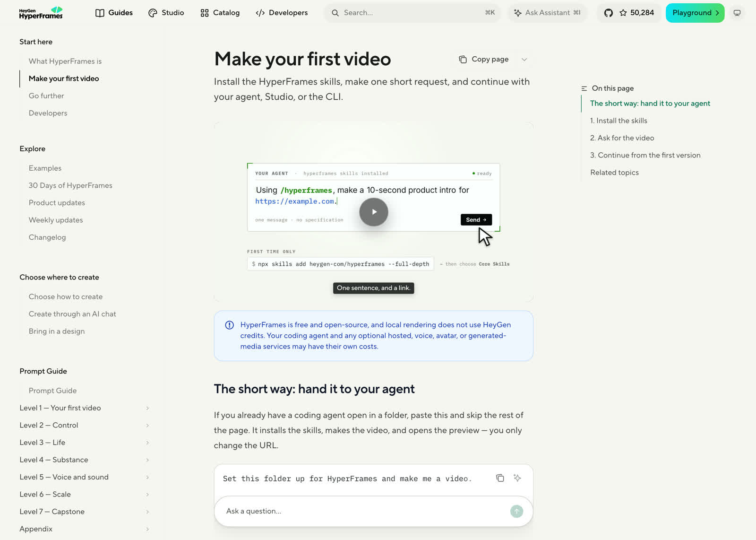756x540 pixels.
Task: Click the Ask a question input
Action: click(364, 511)
